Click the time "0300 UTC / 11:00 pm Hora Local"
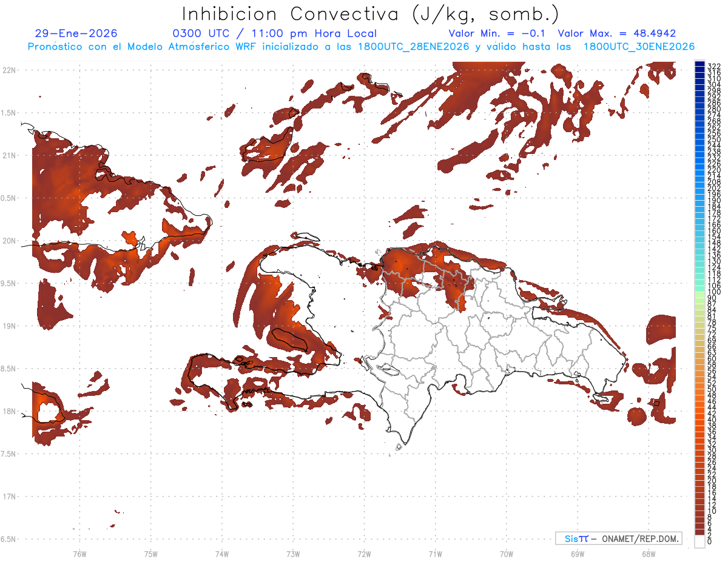 coord(275,34)
